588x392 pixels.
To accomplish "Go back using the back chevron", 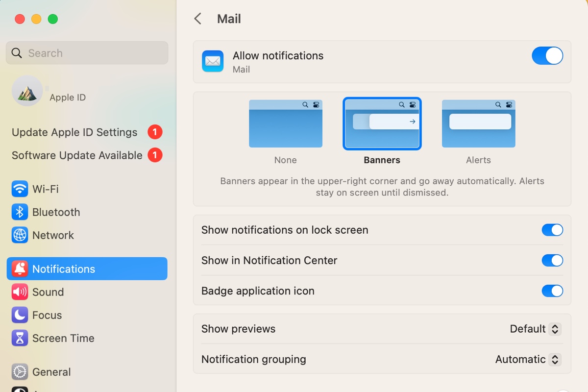I will pos(197,18).
